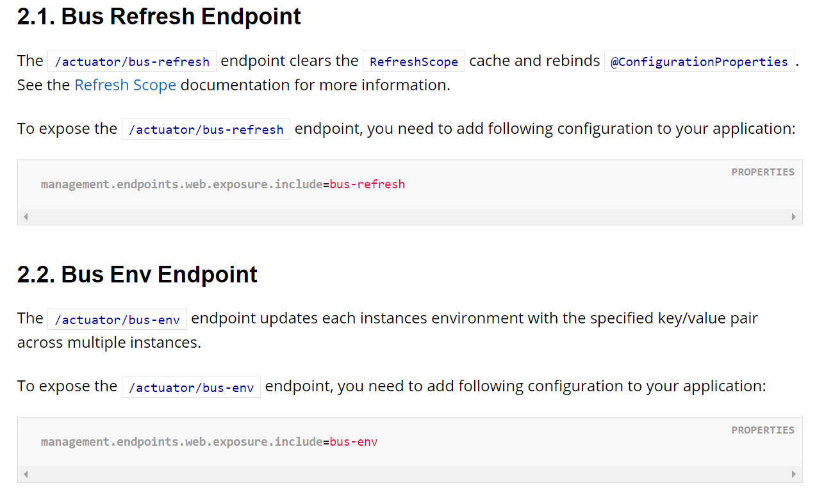This screenshot has height=504, width=817.
Task: Click PROPERTIES label on bus-refresh code block
Action: pos(763,172)
